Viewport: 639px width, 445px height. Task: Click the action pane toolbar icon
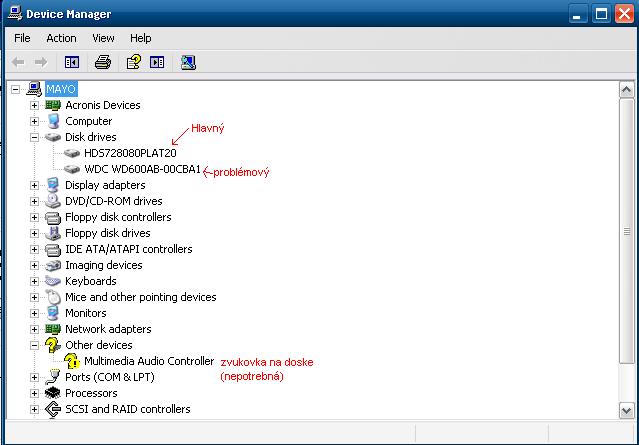pyautogui.click(x=157, y=62)
